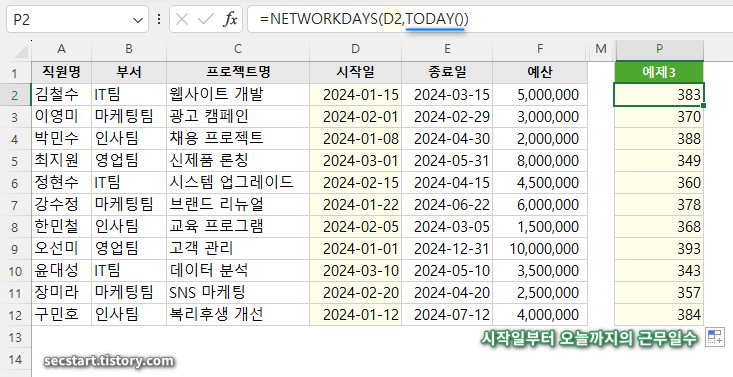This screenshot has height=377, width=733.
Task: Select the result cell showing 383
Action: coord(659,95)
